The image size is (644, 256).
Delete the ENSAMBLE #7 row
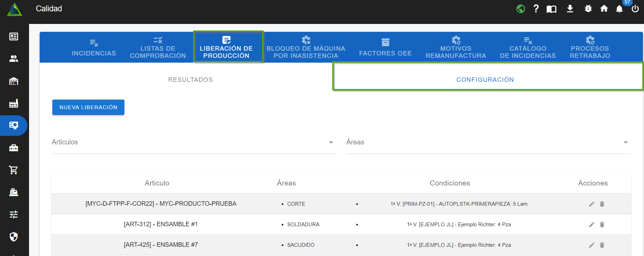coord(602,245)
